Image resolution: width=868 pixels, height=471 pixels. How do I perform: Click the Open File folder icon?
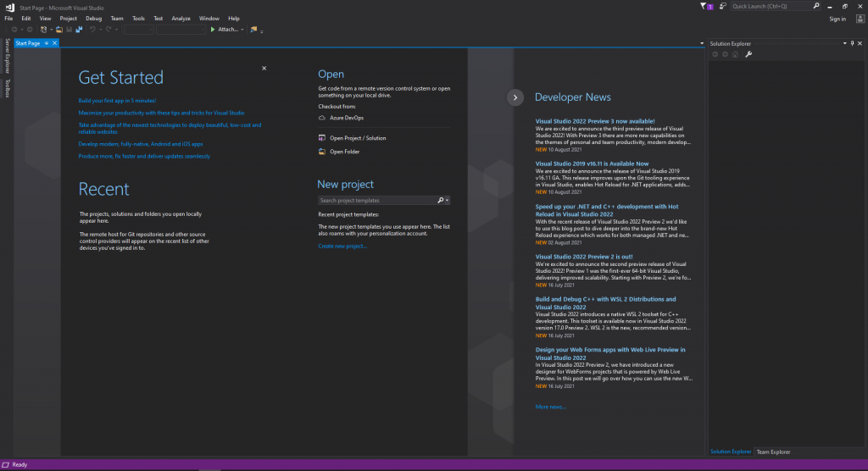point(59,30)
